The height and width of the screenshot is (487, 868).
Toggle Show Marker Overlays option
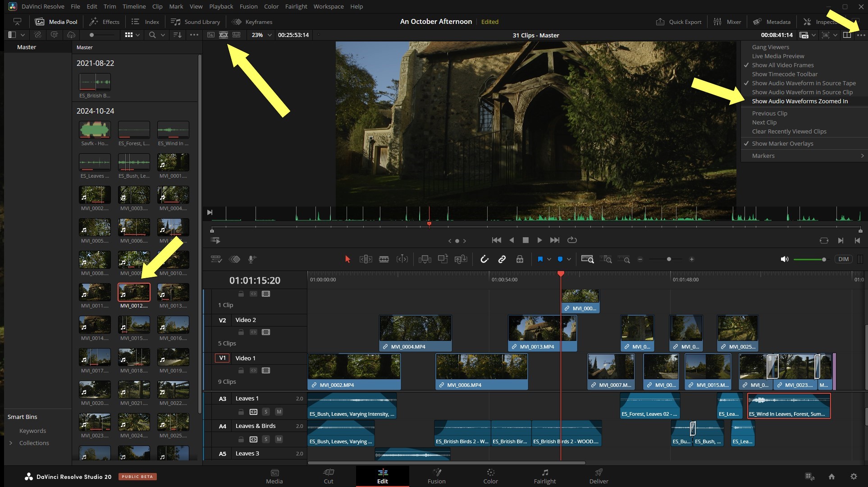coord(782,143)
